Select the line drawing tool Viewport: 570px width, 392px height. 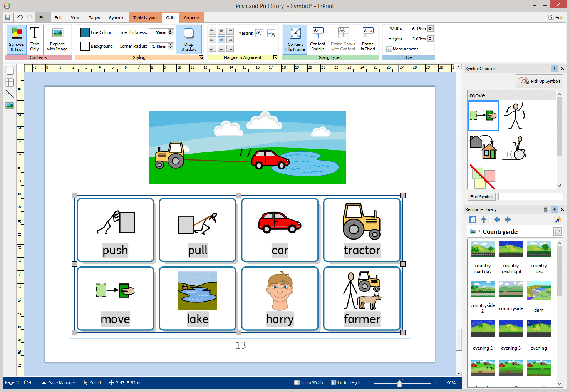(x=10, y=94)
